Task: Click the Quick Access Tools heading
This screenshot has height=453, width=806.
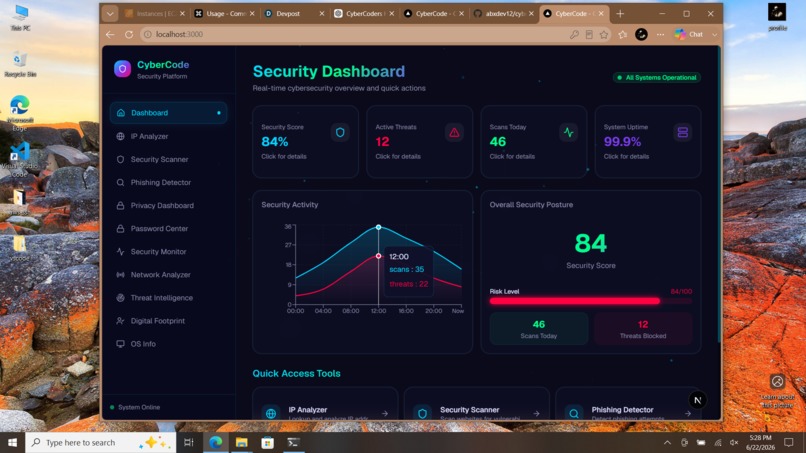Action: (296, 374)
